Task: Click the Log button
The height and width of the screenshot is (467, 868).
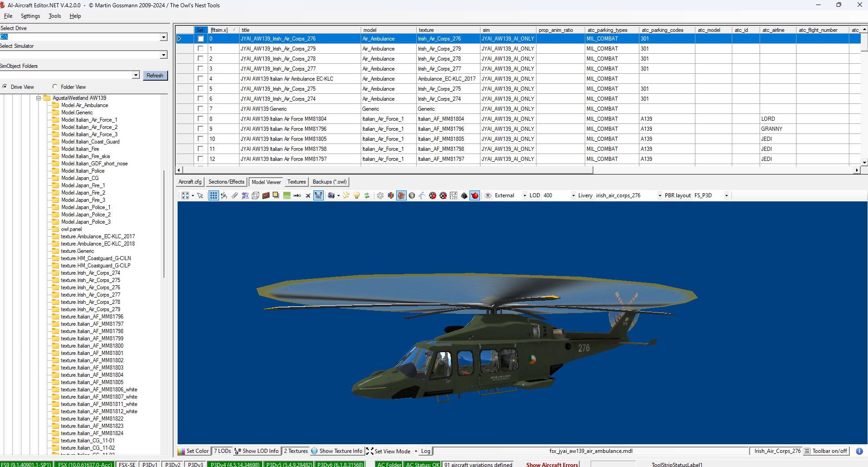Action: [x=426, y=451]
